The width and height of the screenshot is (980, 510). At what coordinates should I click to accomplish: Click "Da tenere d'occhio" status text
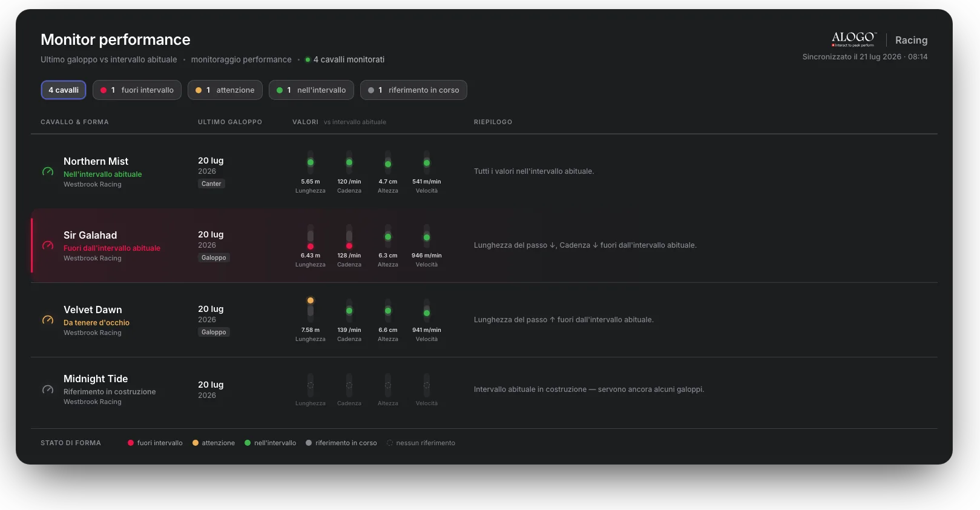pos(96,323)
